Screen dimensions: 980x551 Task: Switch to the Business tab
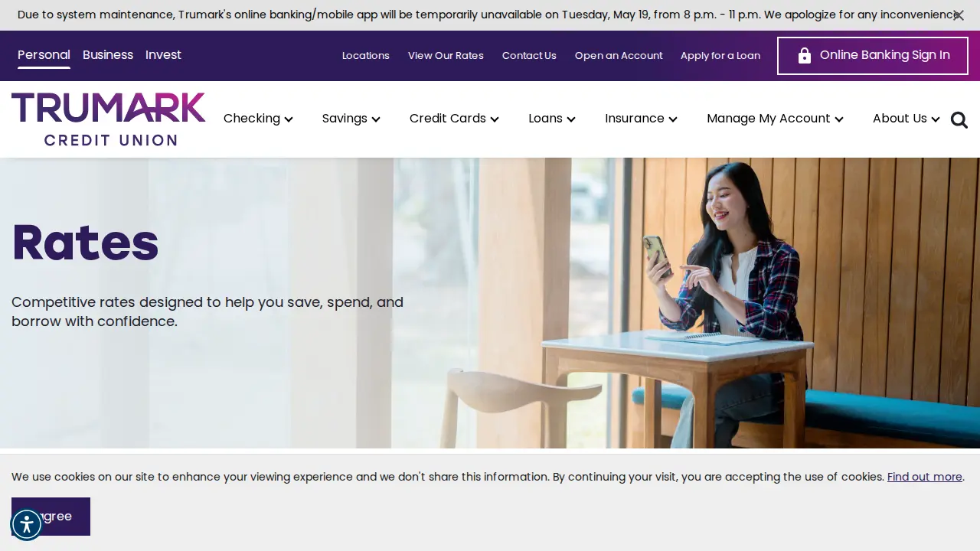108,55
